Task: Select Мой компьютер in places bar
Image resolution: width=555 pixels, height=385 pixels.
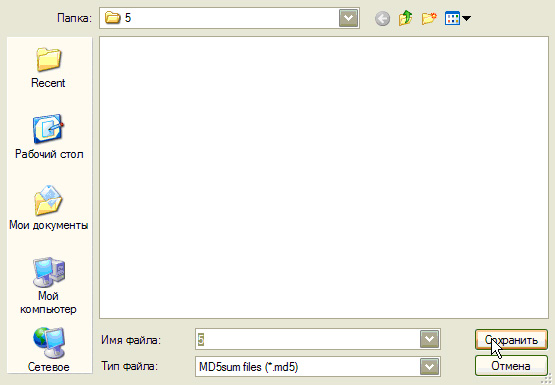Action: (x=48, y=286)
